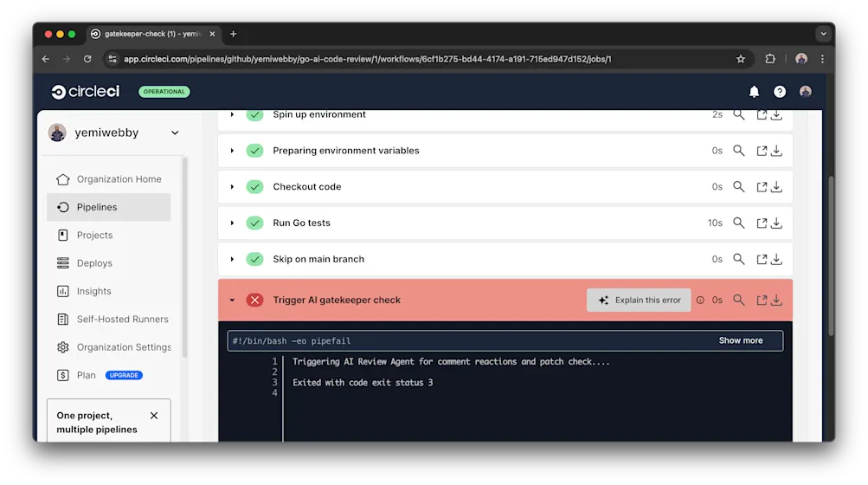View site information icon in address bar
The image size is (868, 485).
coord(113,59)
